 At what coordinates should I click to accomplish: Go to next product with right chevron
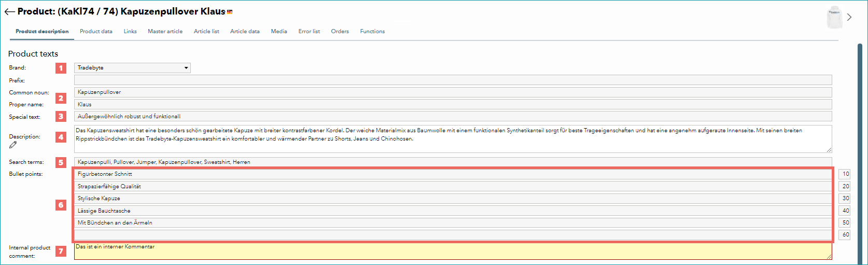pyautogui.click(x=849, y=17)
